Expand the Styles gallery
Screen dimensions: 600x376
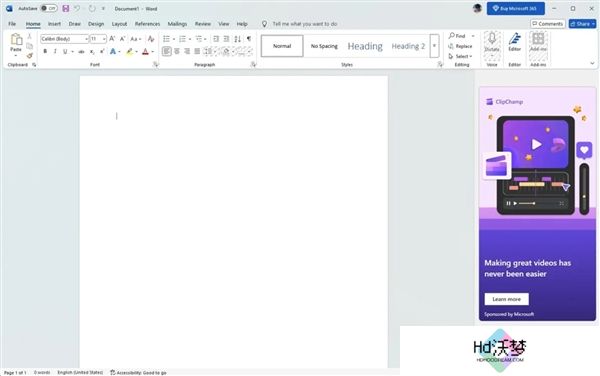point(434,46)
